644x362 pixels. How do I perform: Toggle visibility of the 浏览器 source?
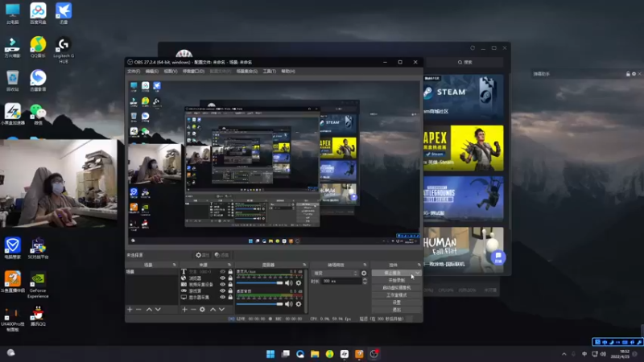coord(223,278)
